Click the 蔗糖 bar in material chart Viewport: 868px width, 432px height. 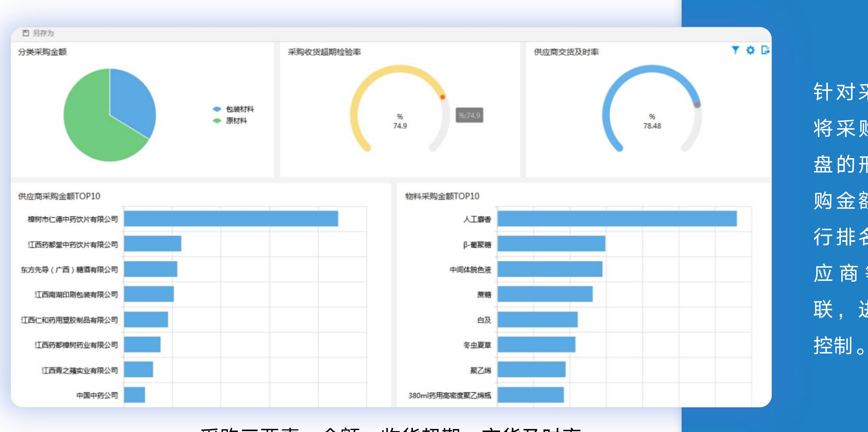tap(545, 294)
